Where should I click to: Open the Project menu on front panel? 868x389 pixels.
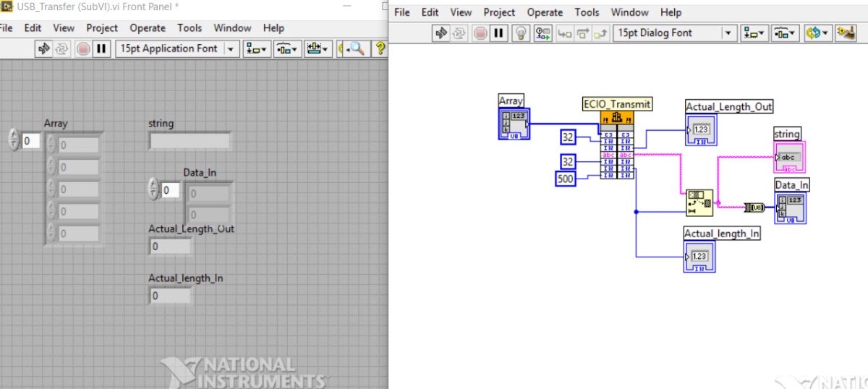pyautogui.click(x=102, y=27)
